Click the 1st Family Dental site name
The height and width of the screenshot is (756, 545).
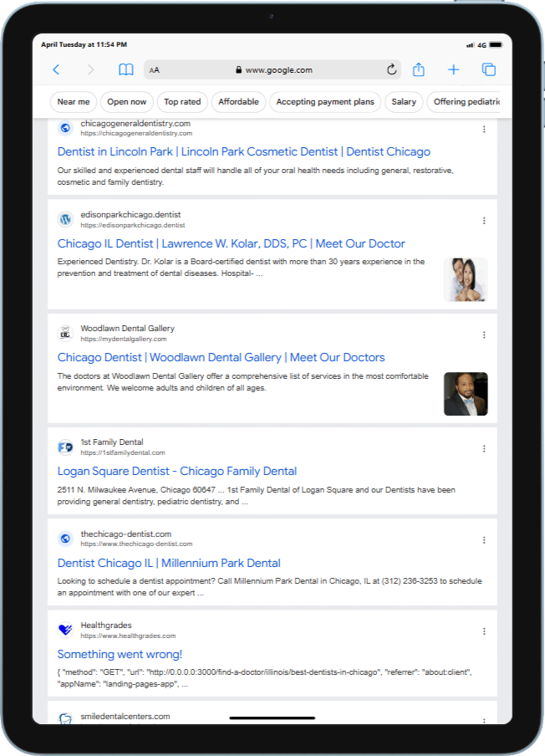coord(112,442)
